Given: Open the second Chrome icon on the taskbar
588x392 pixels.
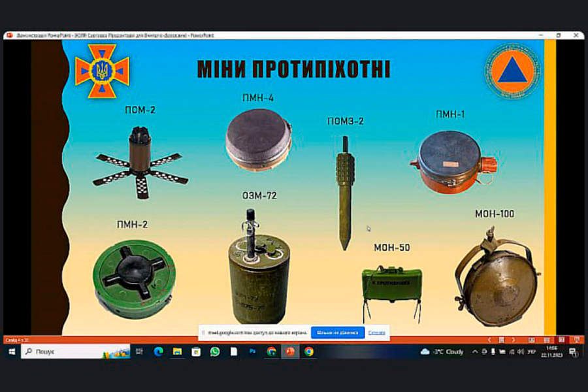Looking at the screenshot, I should click(x=309, y=351).
